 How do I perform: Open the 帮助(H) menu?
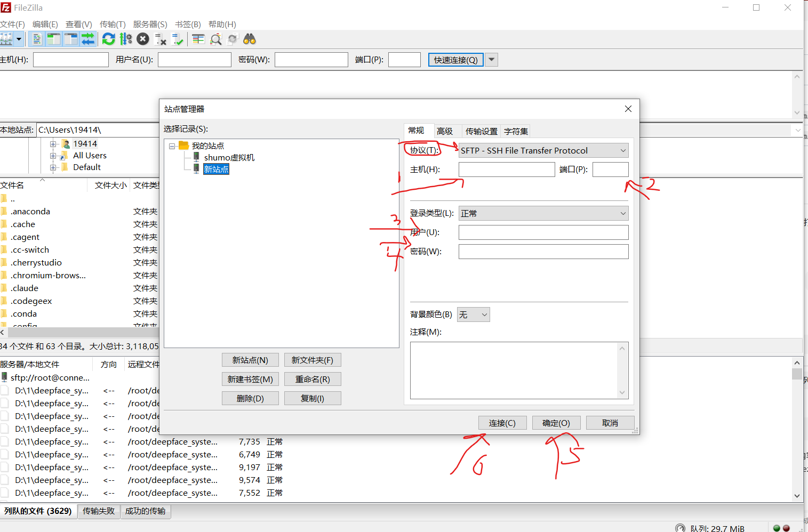coord(222,25)
